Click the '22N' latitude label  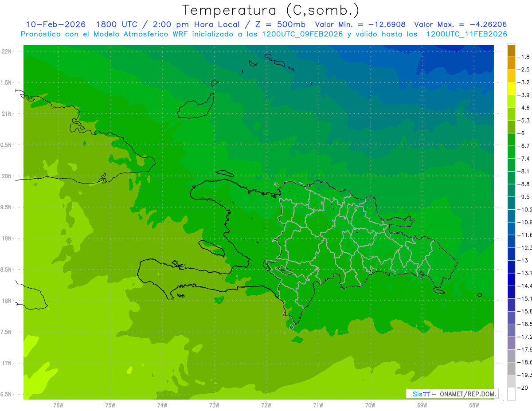point(7,51)
